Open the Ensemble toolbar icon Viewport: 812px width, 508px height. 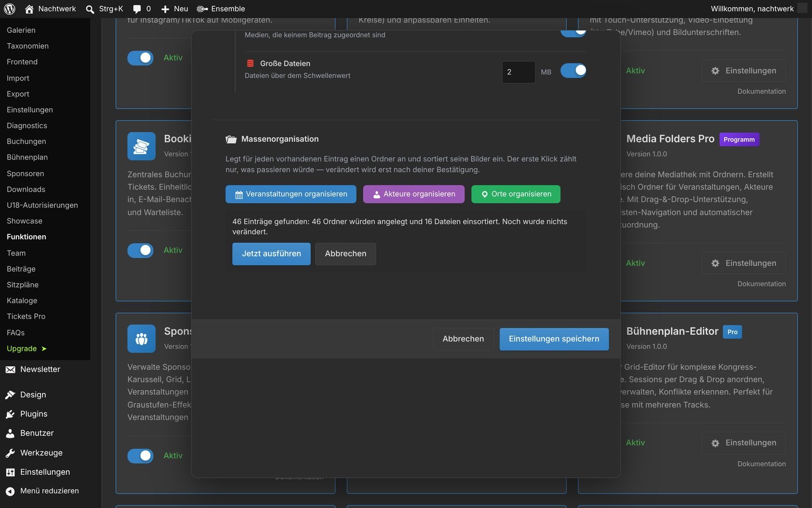[202, 9]
